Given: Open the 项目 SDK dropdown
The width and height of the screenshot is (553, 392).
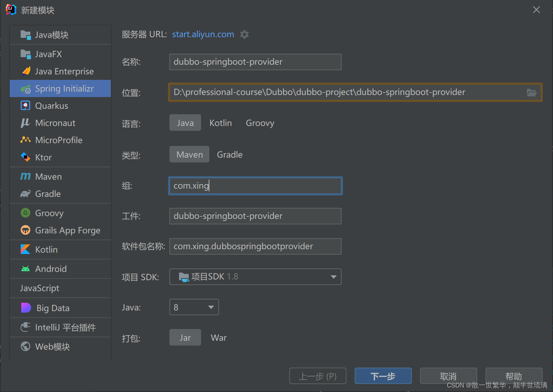Looking at the screenshot, I should coord(255,277).
